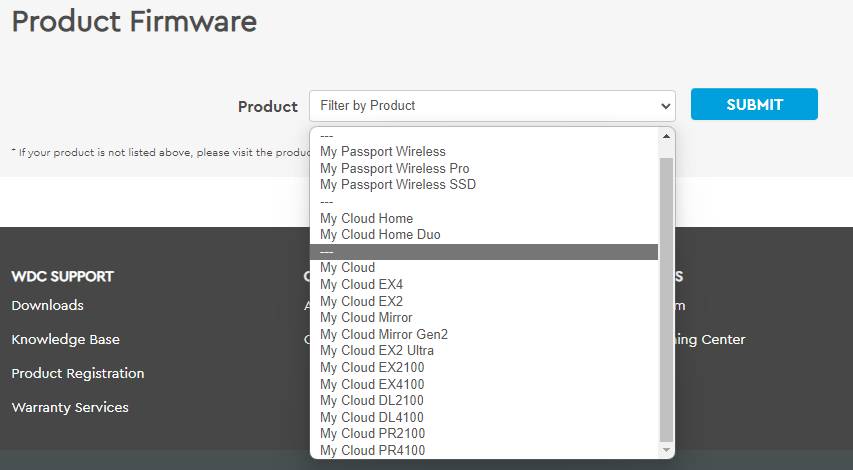Click the dropdown list scroll-down arrow
The image size is (853, 470).
(666, 450)
